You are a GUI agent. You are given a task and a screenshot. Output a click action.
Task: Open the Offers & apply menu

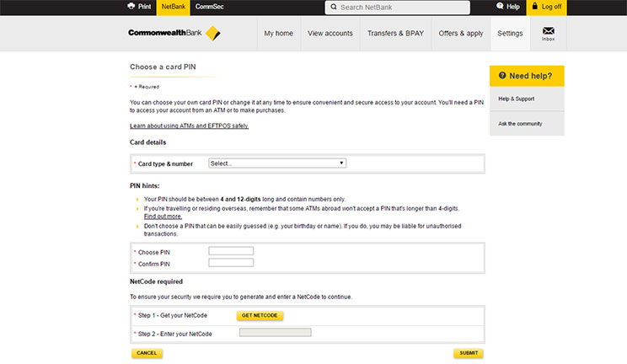click(x=461, y=34)
